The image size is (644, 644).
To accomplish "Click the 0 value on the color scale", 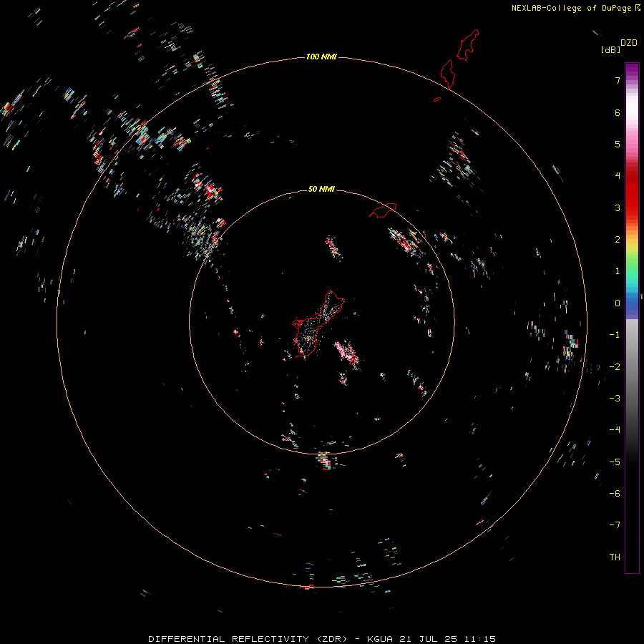I will (618, 303).
